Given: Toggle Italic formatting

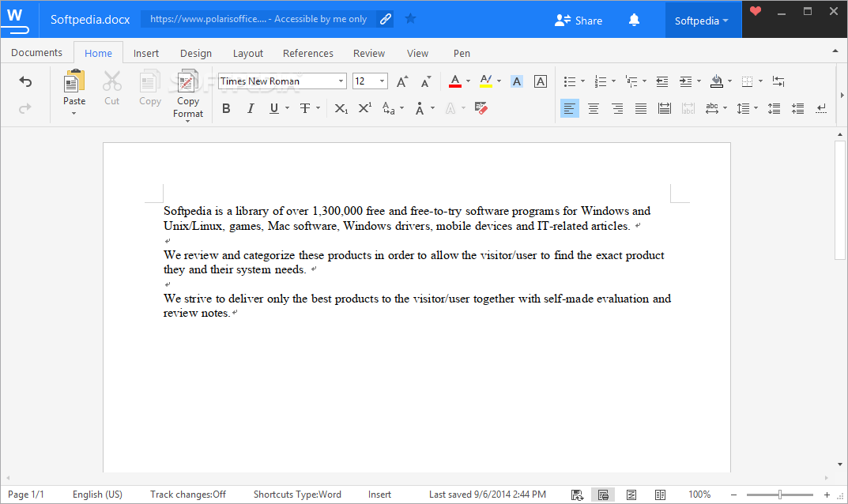Looking at the screenshot, I should click(251, 109).
